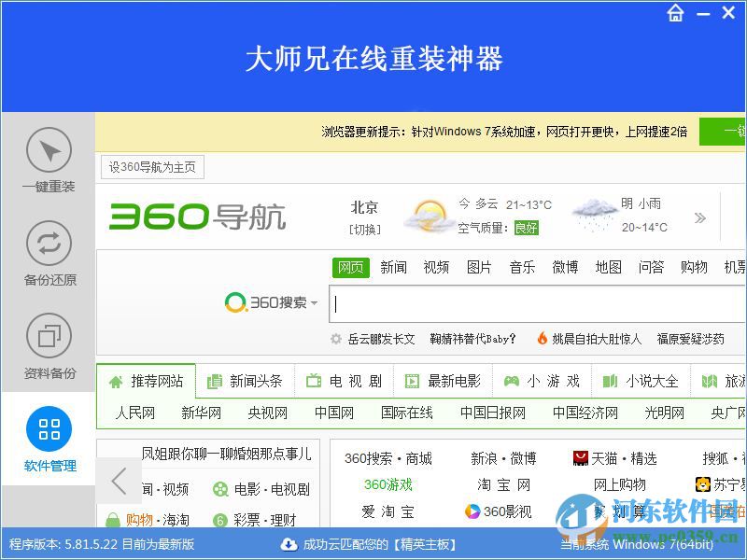Select 一键重装 in the left sidebar

tap(48, 161)
